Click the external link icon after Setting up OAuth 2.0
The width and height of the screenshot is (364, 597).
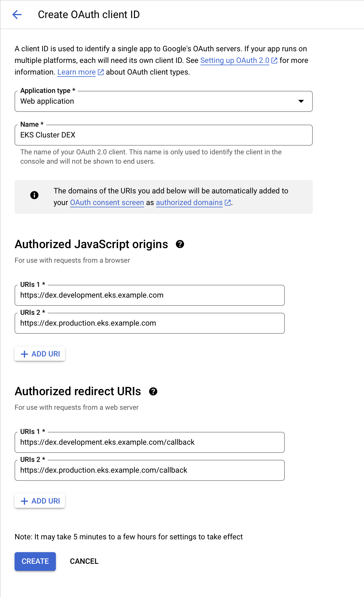point(274,60)
